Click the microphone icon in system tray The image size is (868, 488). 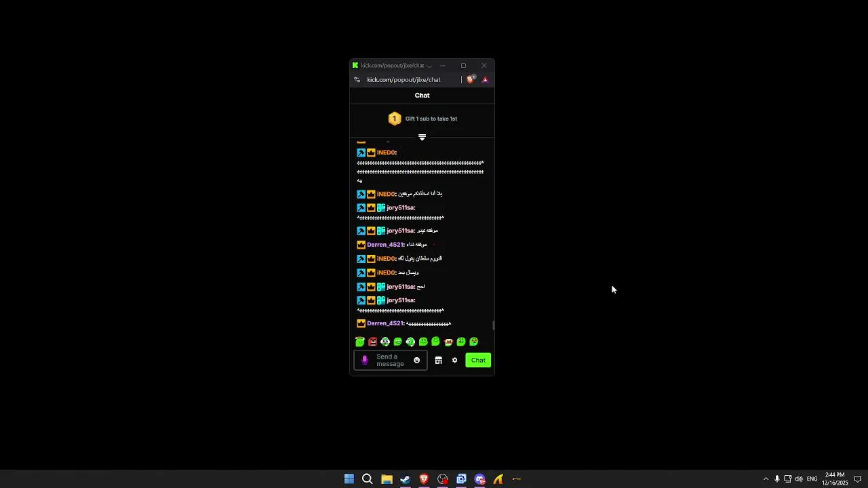coord(776,479)
